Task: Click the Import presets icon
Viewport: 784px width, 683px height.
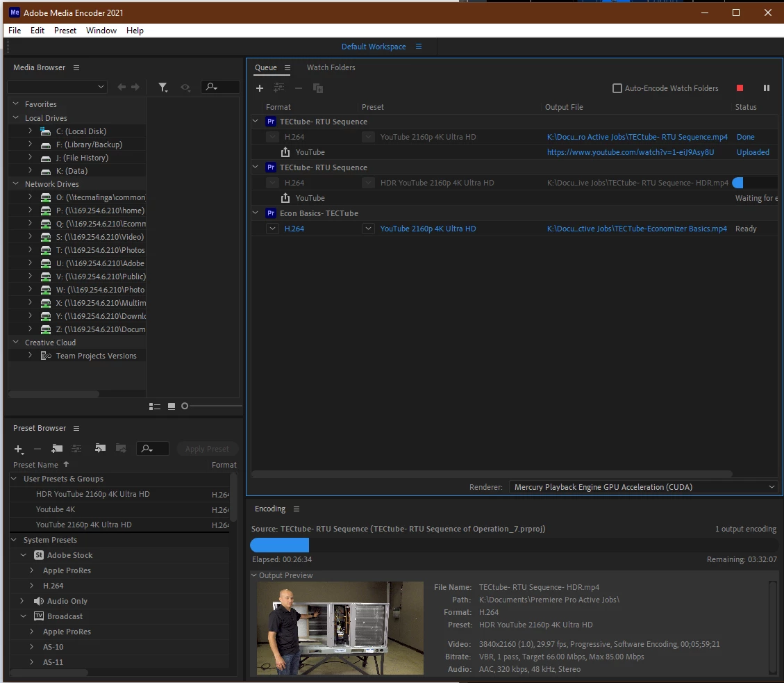Action: coord(101,448)
